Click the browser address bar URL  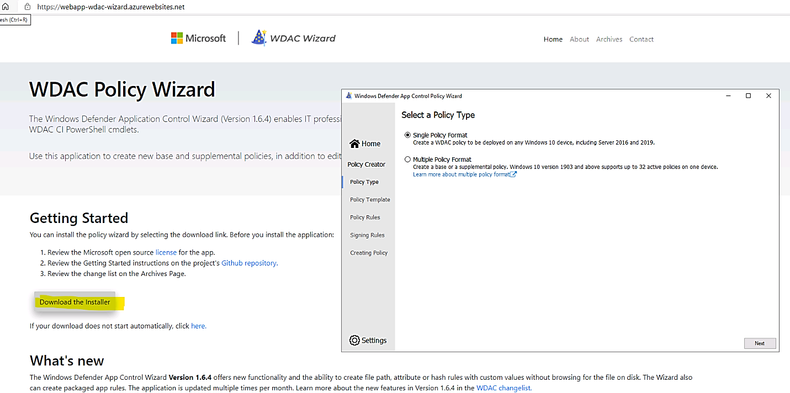(111, 7)
